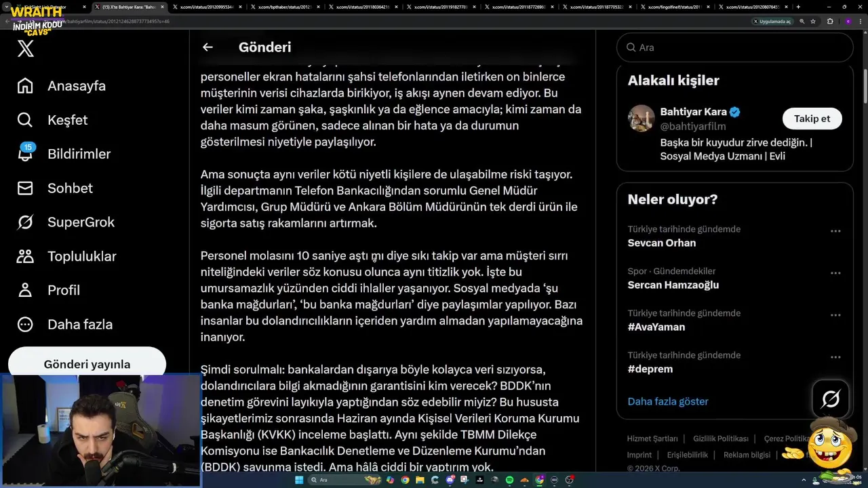Open the floating Grok button
This screenshot has height=488, width=868.
click(x=831, y=399)
